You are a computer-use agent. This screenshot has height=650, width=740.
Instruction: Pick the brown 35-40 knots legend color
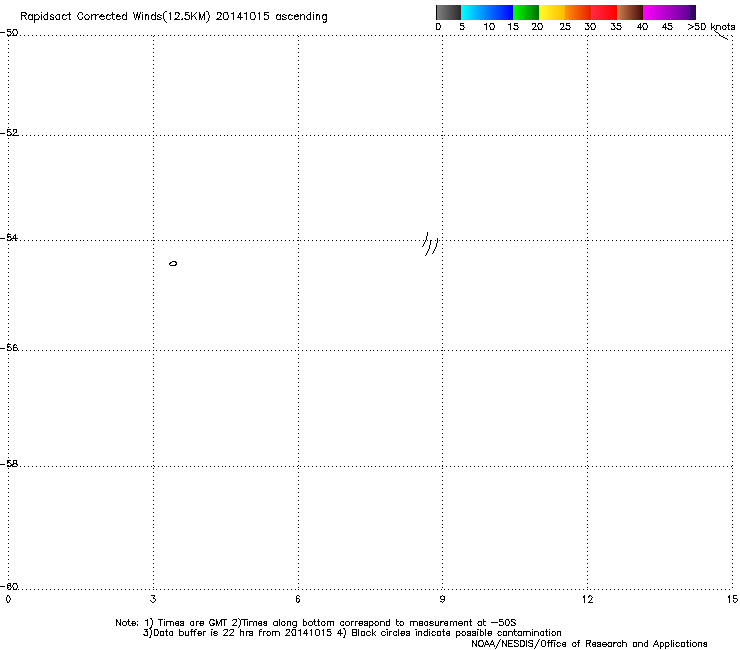pyautogui.click(x=630, y=12)
